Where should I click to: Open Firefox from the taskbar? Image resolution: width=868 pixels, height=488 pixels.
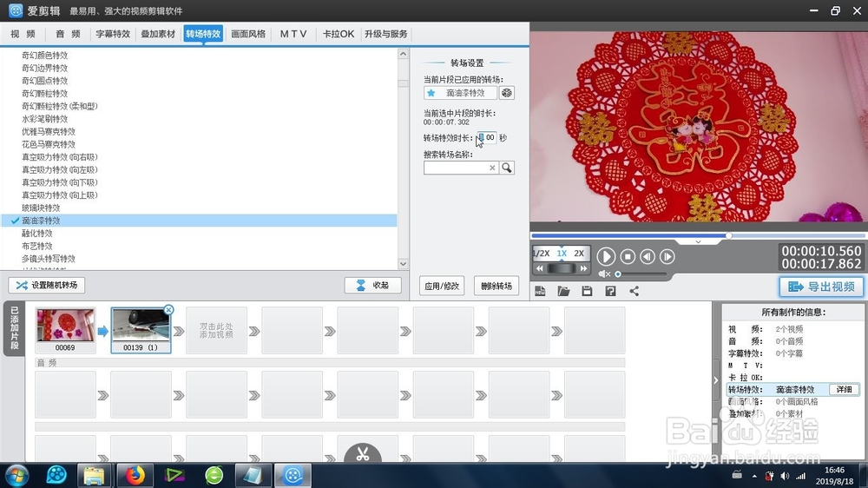point(135,475)
